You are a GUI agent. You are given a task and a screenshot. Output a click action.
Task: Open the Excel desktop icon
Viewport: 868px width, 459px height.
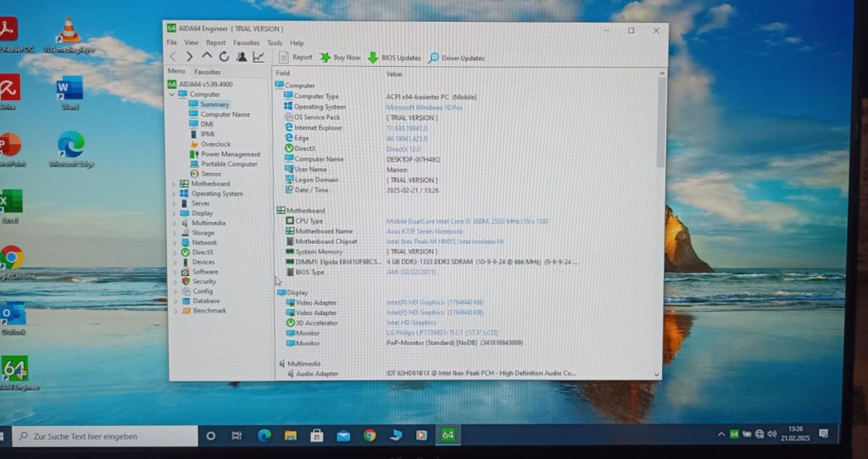[x=10, y=206]
